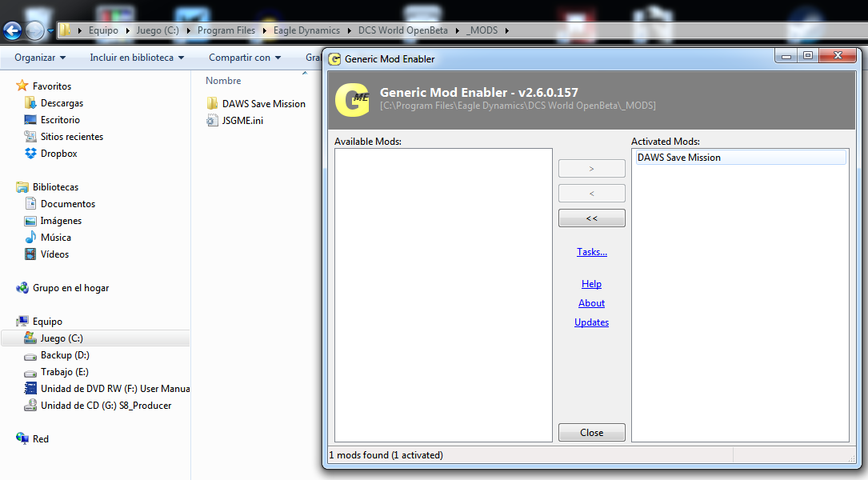Click the Program Files breadcrumb
The image size is (868, 480).
tap(226, 30)
